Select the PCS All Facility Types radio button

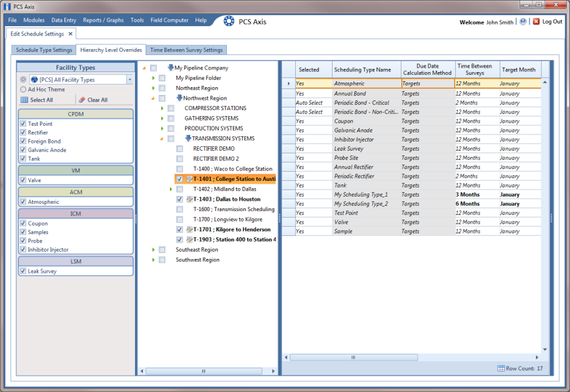coord(23,79)
